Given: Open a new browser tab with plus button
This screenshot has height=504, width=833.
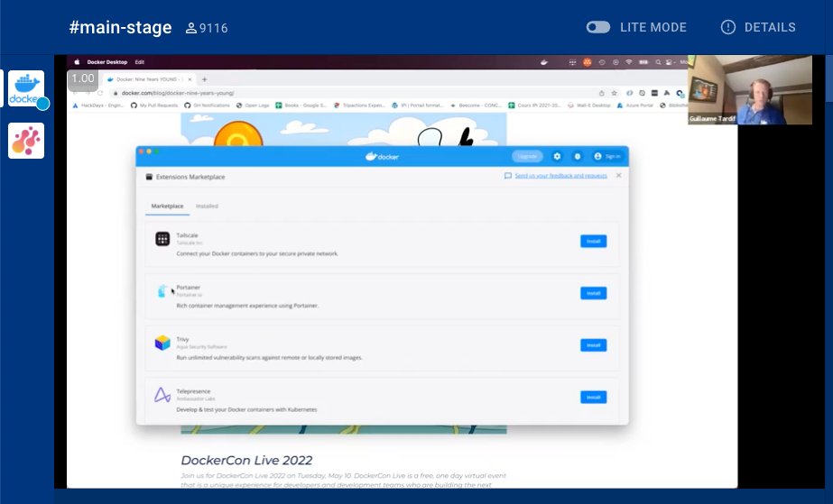Looking at the screenshot, I should pyautogui.click(x=205, y=79).
